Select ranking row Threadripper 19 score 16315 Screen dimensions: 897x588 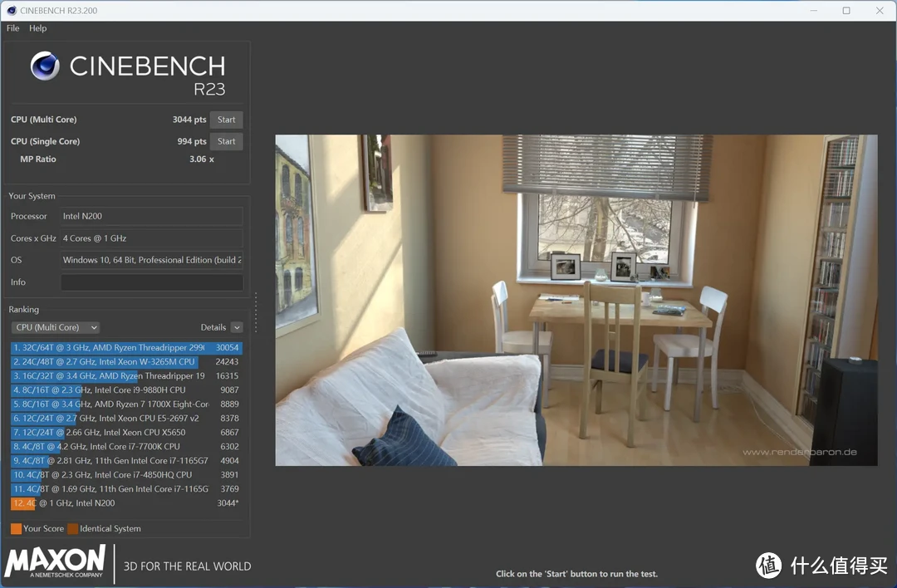pos(126,375)
